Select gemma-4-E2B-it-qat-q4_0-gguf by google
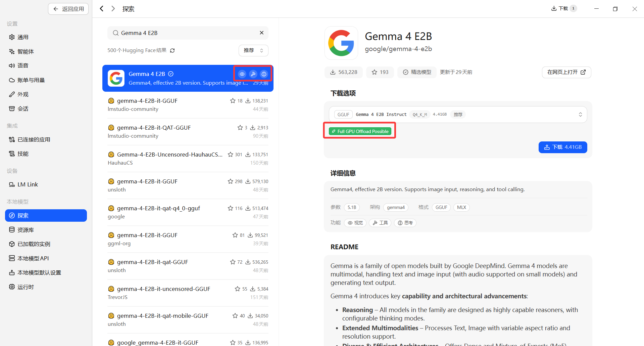The height and width of the screenshot is (346, 644). pos(188,212)
